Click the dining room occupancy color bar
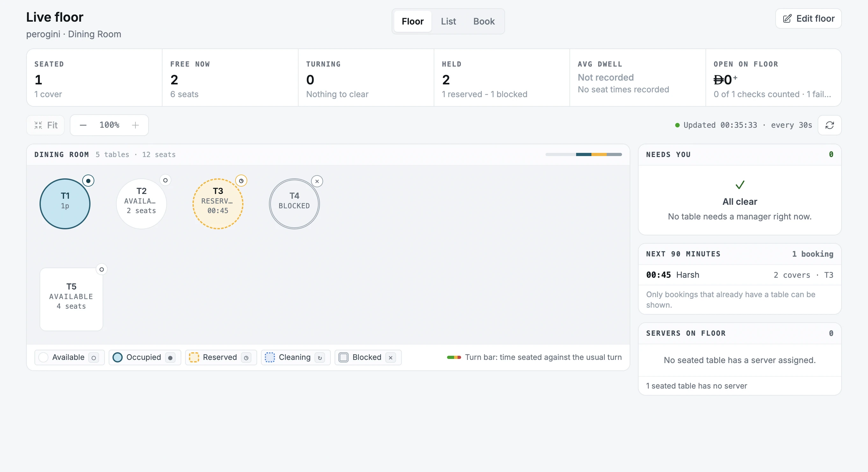 pos(584,155)
